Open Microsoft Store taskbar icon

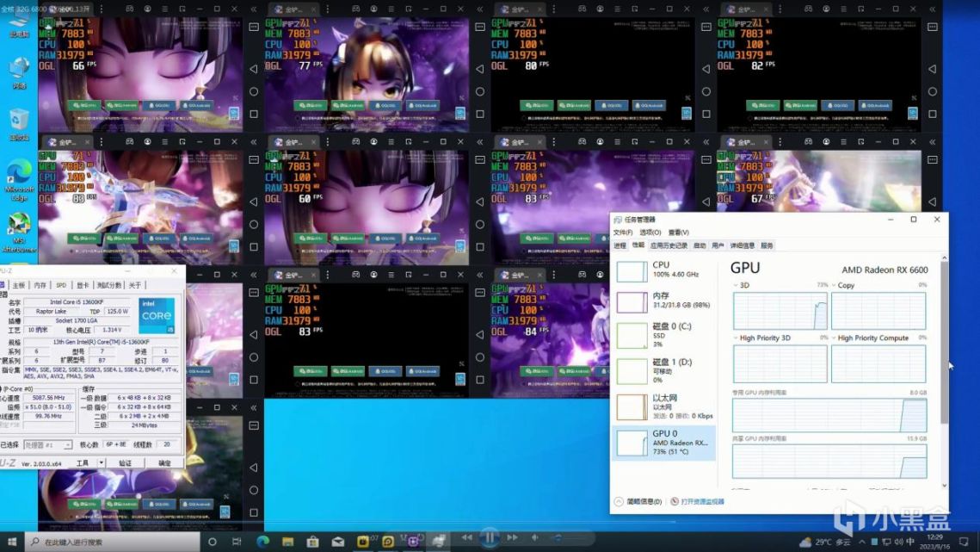[312, 542]
